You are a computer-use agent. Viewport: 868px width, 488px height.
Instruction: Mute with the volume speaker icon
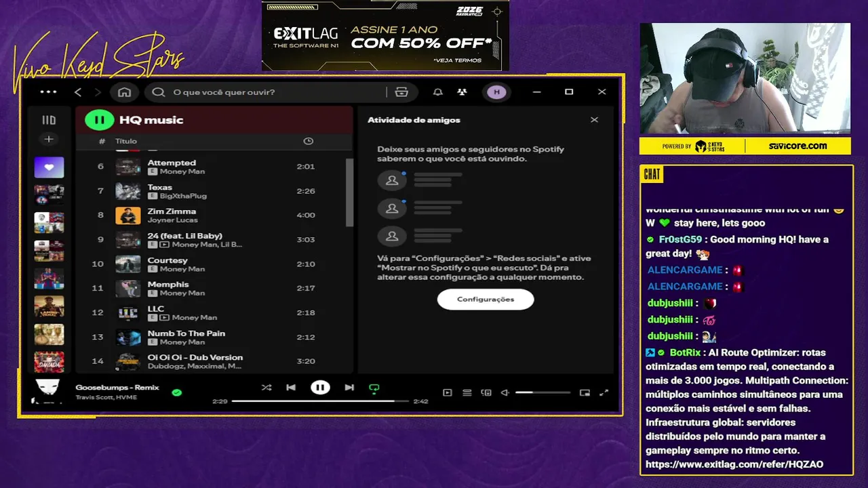click(x=505, y=392)
